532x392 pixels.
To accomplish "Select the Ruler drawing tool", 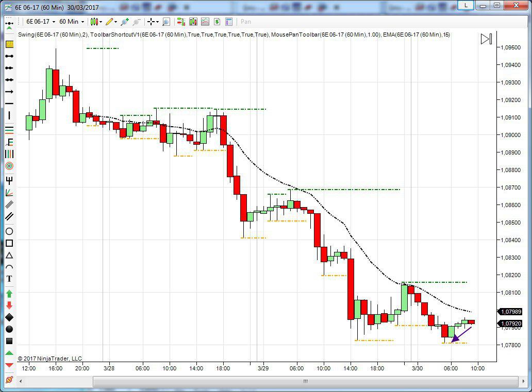I will (x=9, y=44).
